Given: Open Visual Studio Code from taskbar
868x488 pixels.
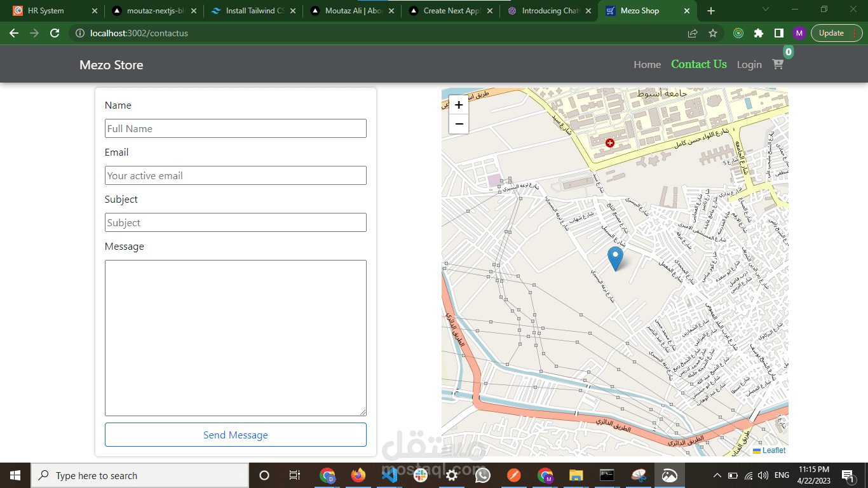Looking at the screenshot, I should [x=390, y=475].
